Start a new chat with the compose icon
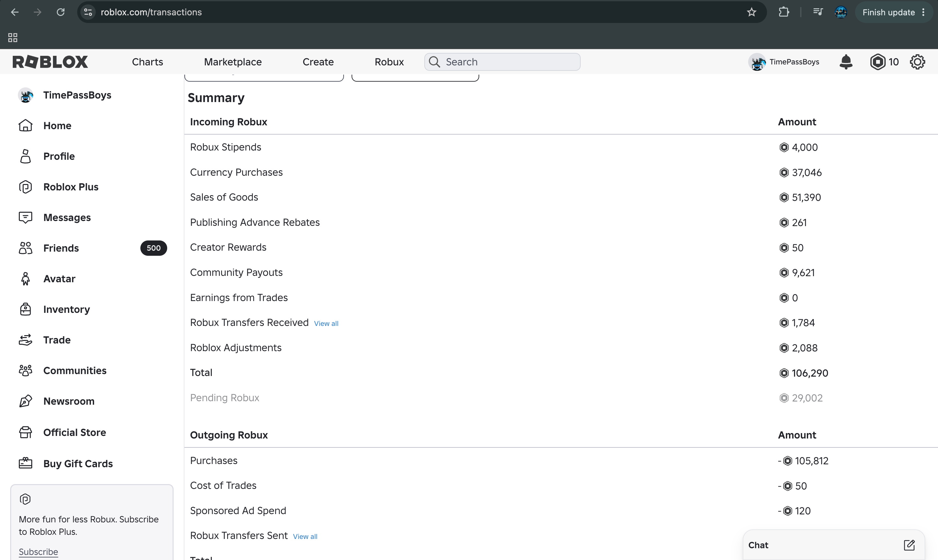Viewport: 938px width, 560px height. [x=909, y=545]
